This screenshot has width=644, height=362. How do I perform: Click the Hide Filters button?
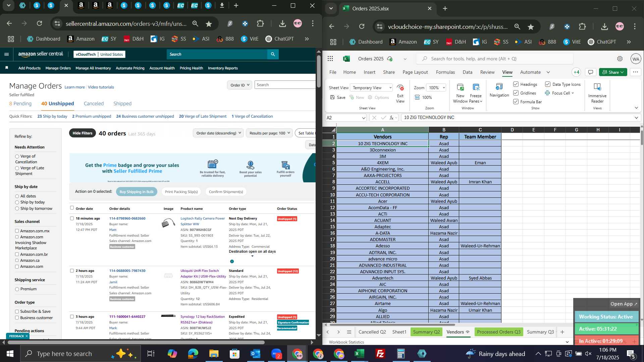point(83,133)
